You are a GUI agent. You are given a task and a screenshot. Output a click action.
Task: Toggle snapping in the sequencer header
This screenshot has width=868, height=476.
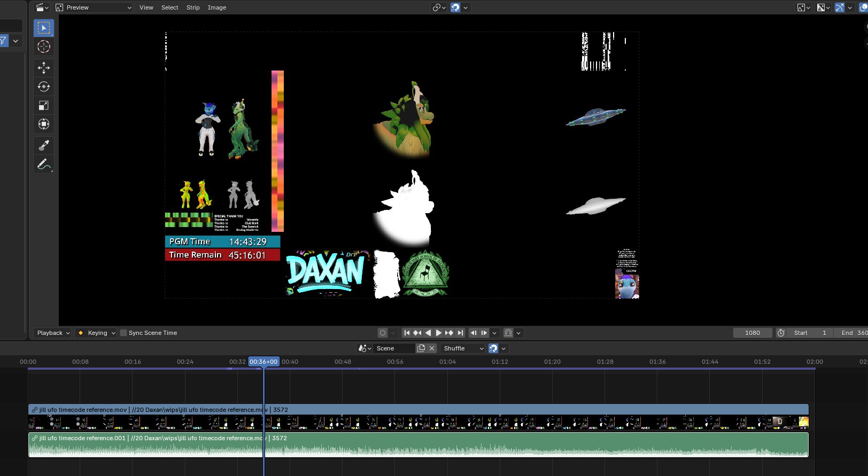point(493,348)
